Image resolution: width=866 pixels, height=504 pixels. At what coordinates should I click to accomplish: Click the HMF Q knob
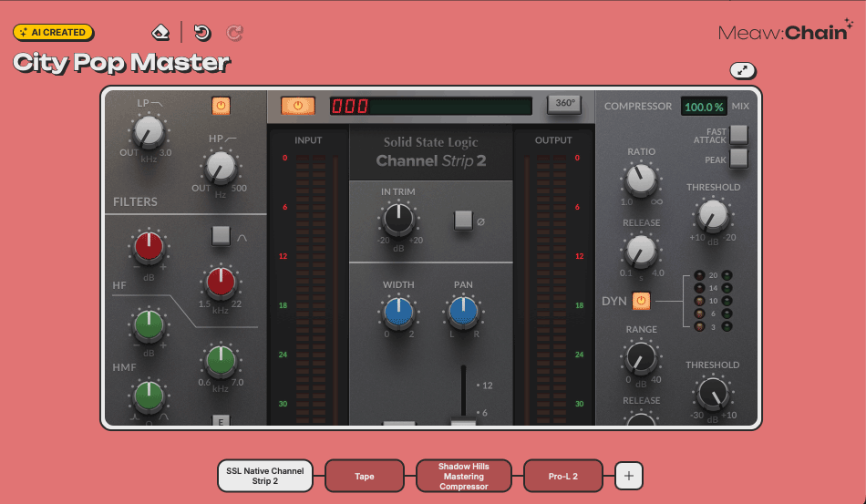pos(149,396)
